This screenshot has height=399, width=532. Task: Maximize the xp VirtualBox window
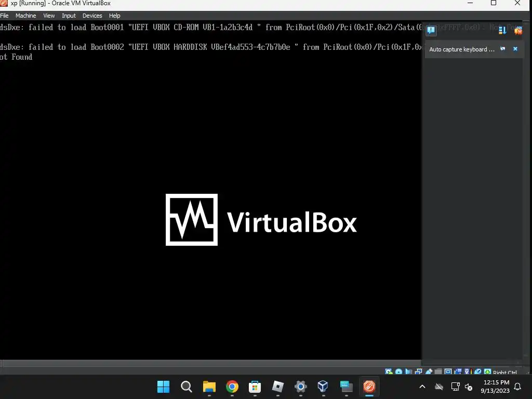pyautogui.click(x=494, y=3)
